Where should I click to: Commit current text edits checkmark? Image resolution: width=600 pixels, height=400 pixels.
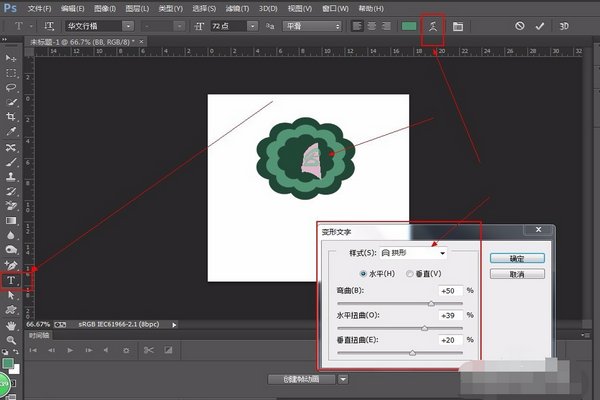[540, 26]
